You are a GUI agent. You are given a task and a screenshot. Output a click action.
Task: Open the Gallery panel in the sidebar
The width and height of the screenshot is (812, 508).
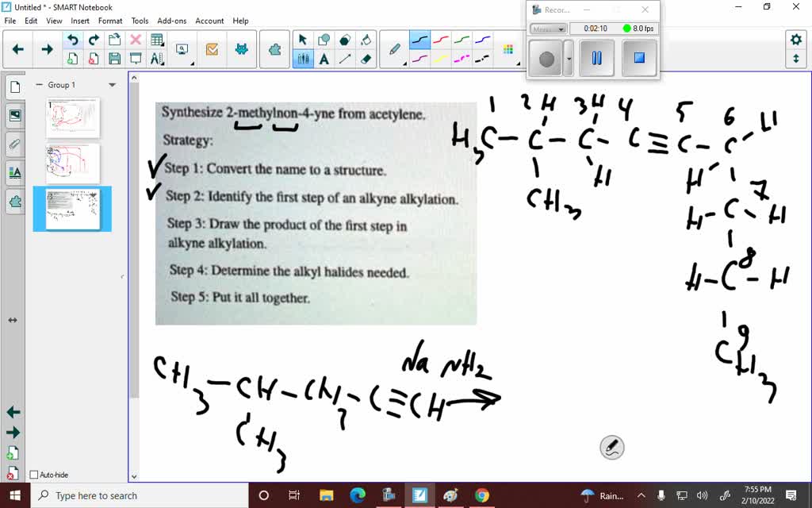14,116
